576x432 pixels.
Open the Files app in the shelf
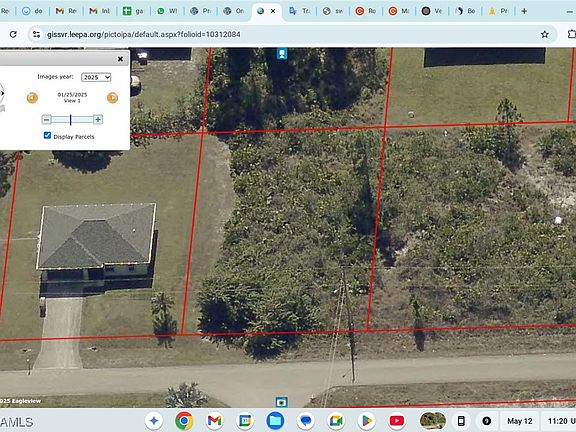(275, 421)
